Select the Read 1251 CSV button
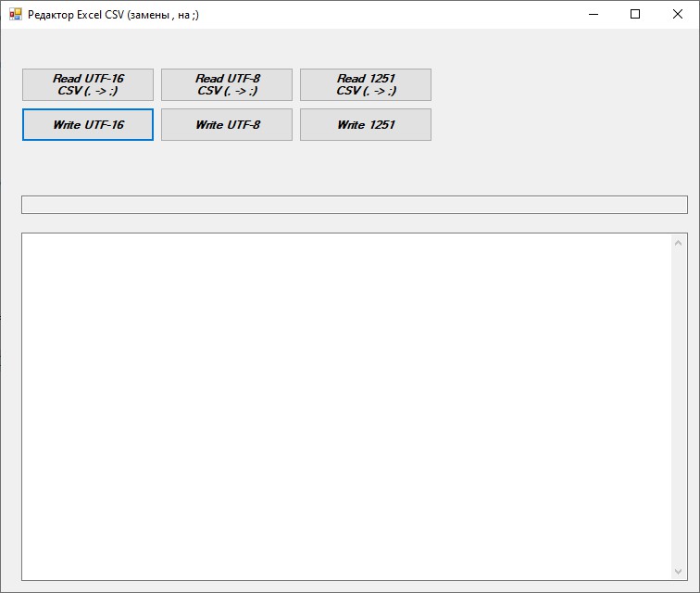 tap(366, 84)
